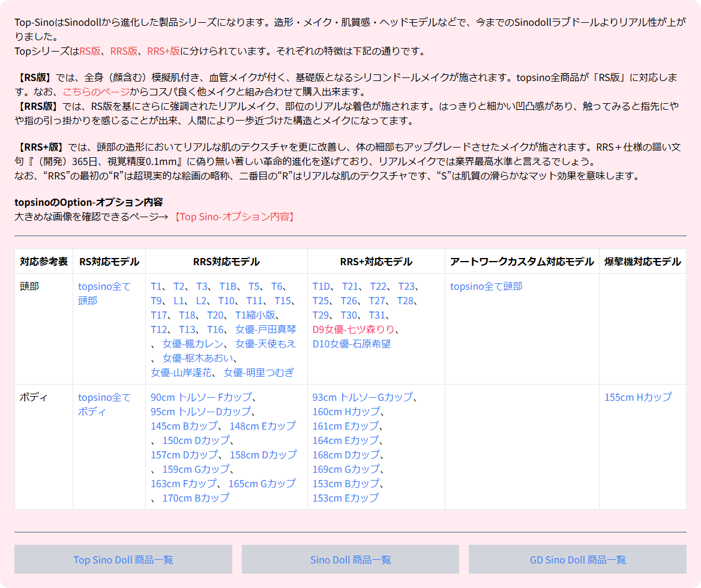This screenshot has height=588, width=701.
Task: Open 93cm トルソーGカップ body link
Action: pos(363,397)
